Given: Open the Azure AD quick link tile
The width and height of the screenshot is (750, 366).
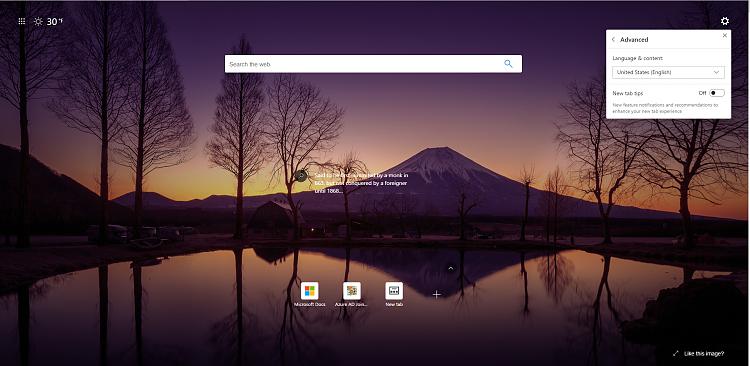Looking at the screenshot, I should [x=352, y=294].
